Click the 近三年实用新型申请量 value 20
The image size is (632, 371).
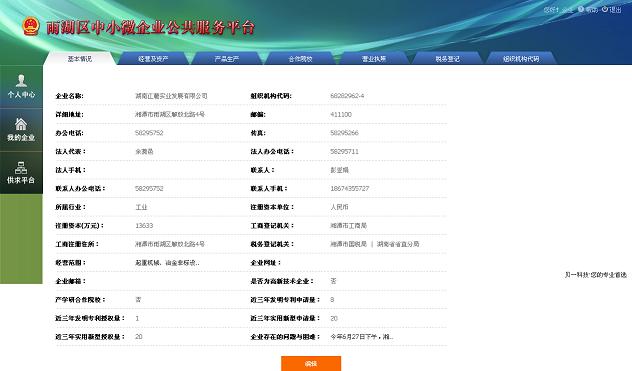[334, 318]
